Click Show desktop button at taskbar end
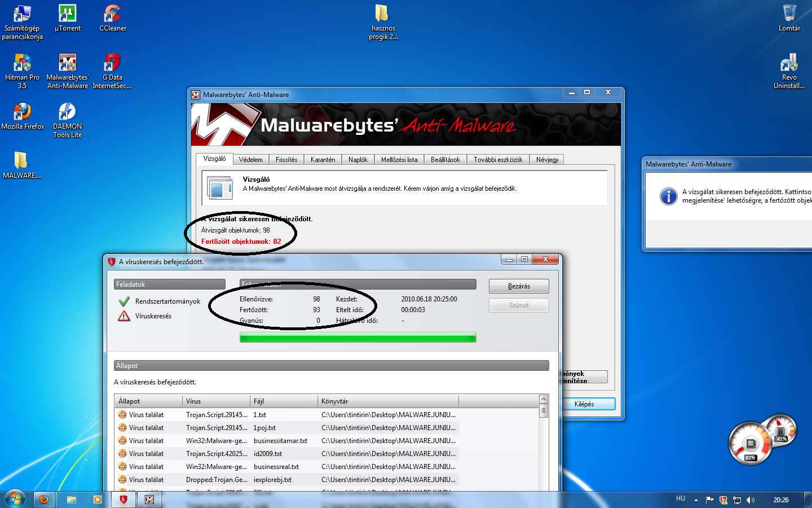The image size is (812, 508). (808, 500)
